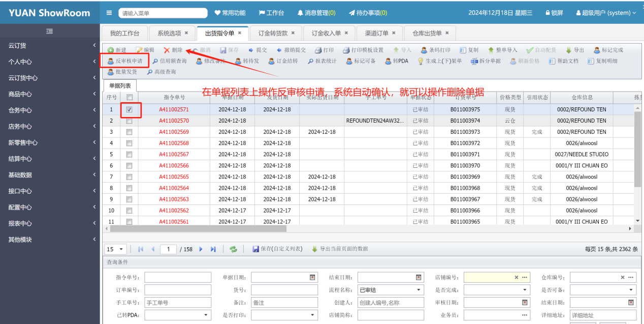644x324 pixels.
Task: Click the red 删除 (delete) toolbar button
Action: (x=173, y=50)
